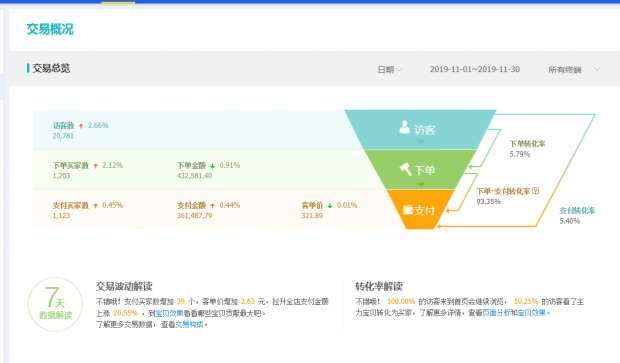Click the 20.55% increase figure

pos(126,313)
